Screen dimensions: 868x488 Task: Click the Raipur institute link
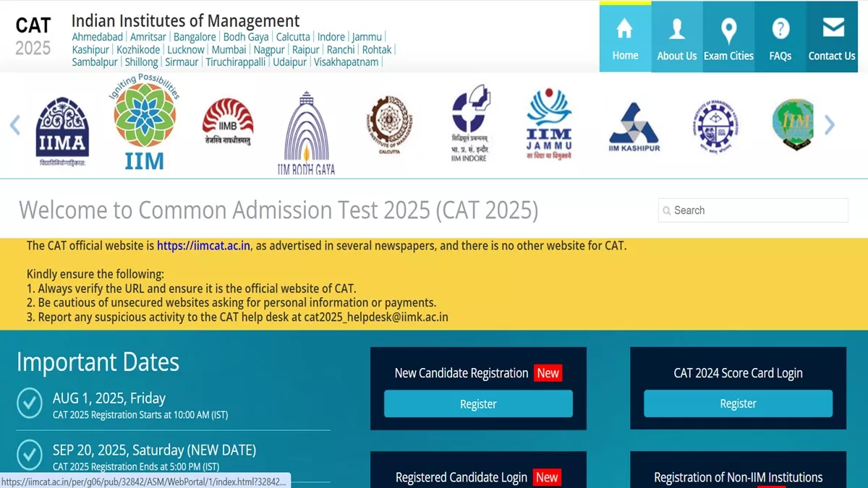pyautogui.click(x=306, y=50)
